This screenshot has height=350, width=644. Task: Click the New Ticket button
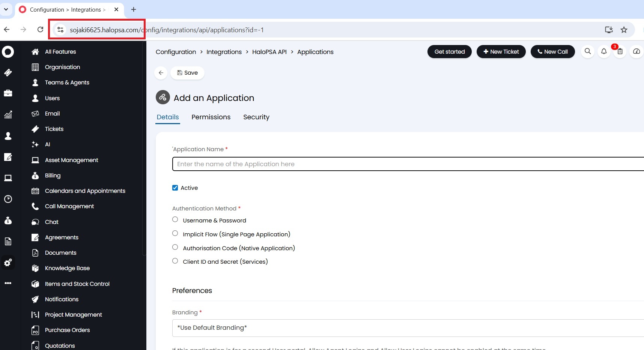(x=501, y=51)
